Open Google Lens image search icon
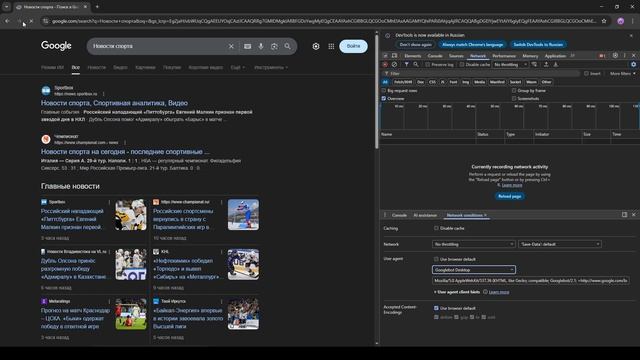 [x=274, y=47]
